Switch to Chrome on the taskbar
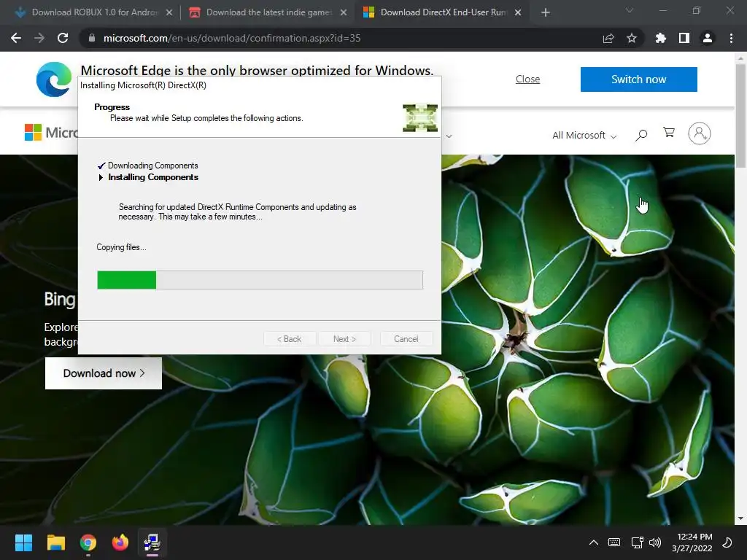Viewport: 747px width, 560px height. point(88,542)
